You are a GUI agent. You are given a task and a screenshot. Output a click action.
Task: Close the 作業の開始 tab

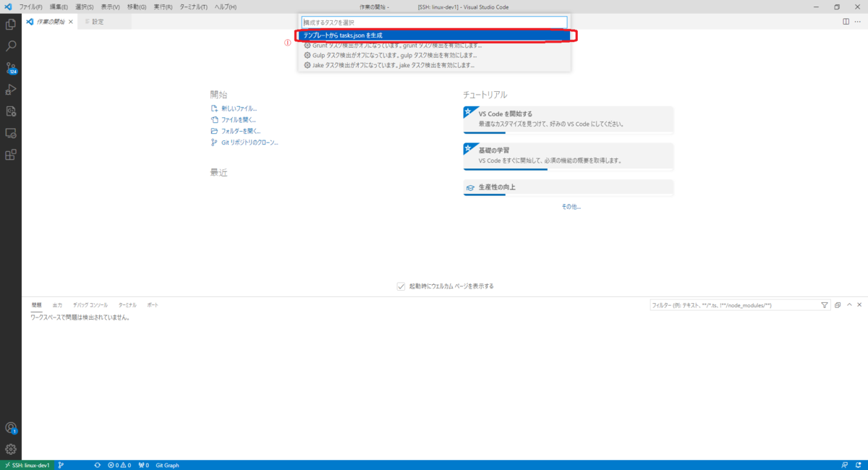pyautogui.click(x=70, y=22)
